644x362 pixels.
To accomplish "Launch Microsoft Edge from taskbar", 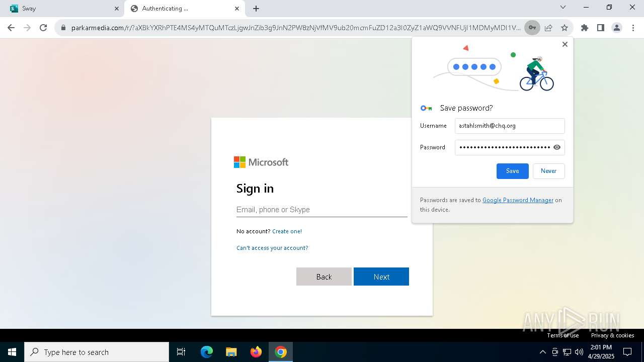I will (x=207, y=352).
